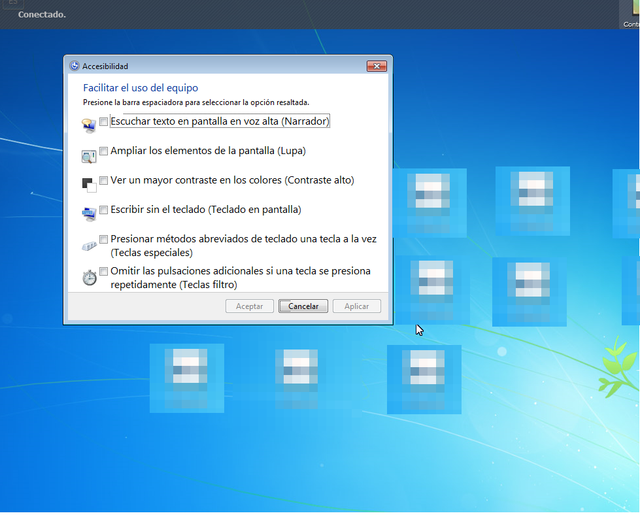Close the Accesibilidad dialog
This screenshot has height=516, width=640.
(x=376, y=66)
